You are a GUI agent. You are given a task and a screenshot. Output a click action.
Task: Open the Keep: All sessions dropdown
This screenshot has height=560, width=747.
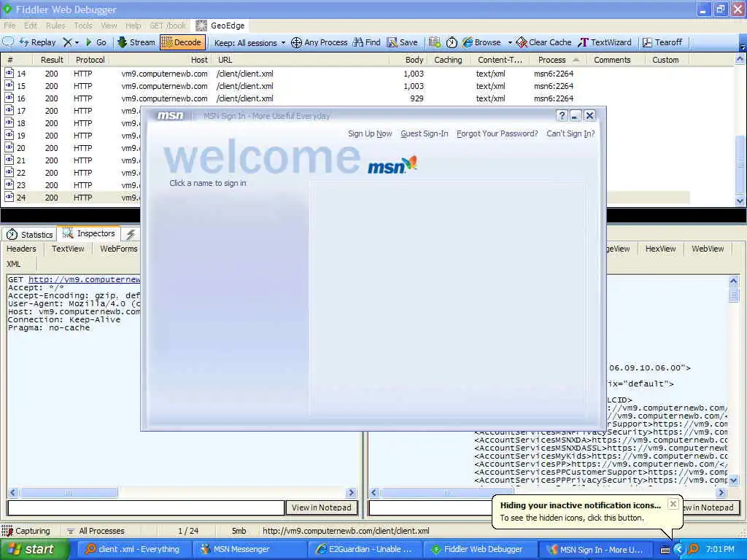pyautogui.click(x=249, y=43)
